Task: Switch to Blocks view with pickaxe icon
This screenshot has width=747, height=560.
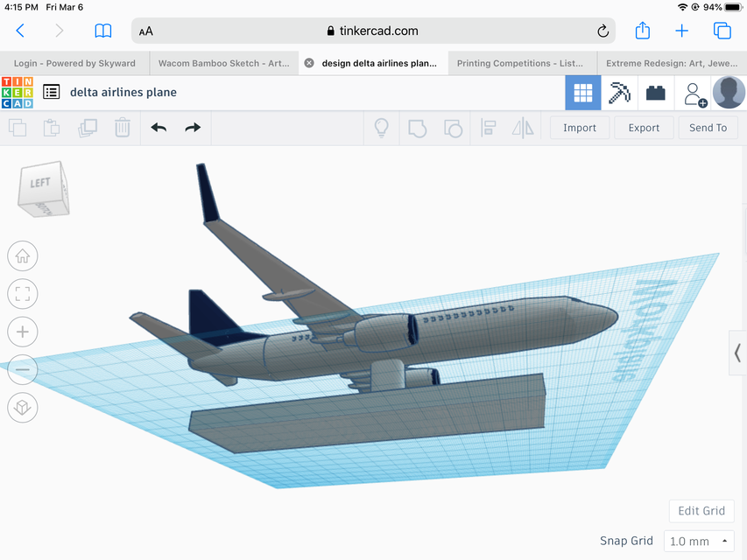Action: [x=619, y=93]
